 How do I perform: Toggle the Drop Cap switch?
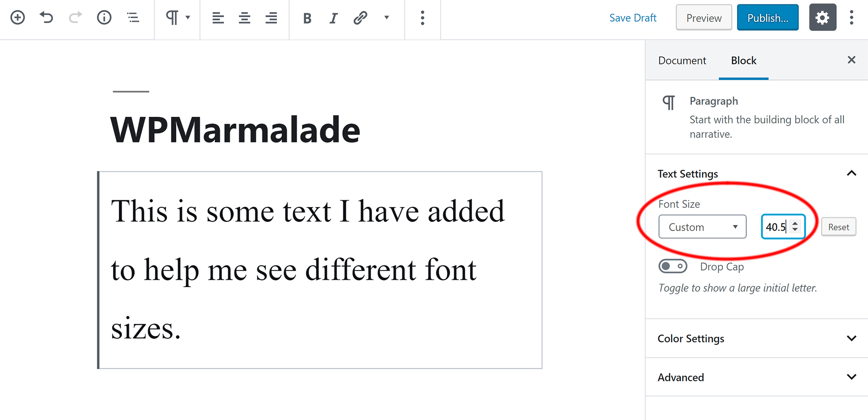pos(673,266)
